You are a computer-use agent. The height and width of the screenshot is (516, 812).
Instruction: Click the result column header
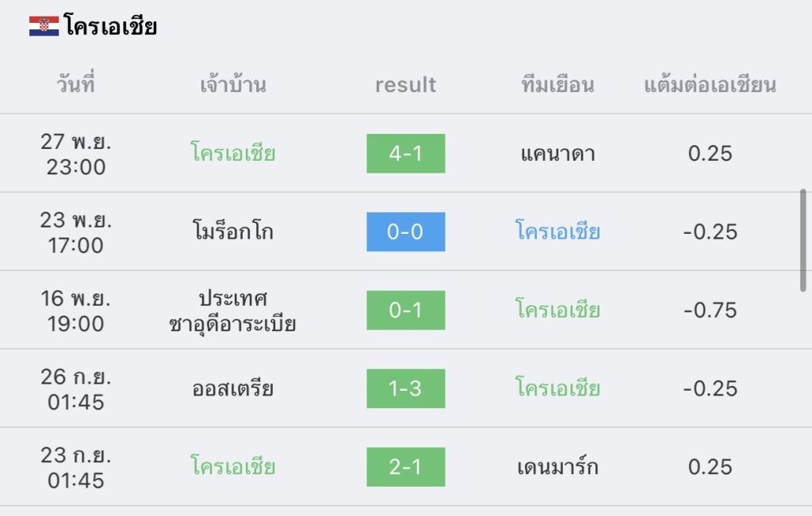(x=405, y=85)
